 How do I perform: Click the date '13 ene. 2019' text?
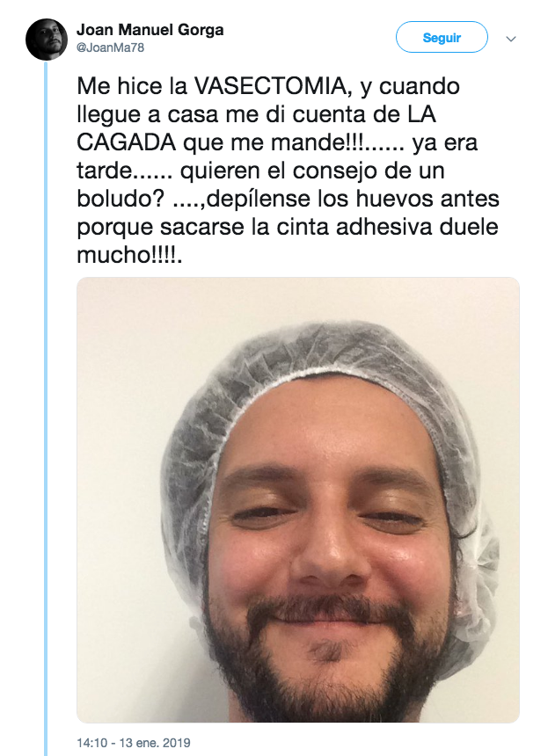tap(155, 743)
